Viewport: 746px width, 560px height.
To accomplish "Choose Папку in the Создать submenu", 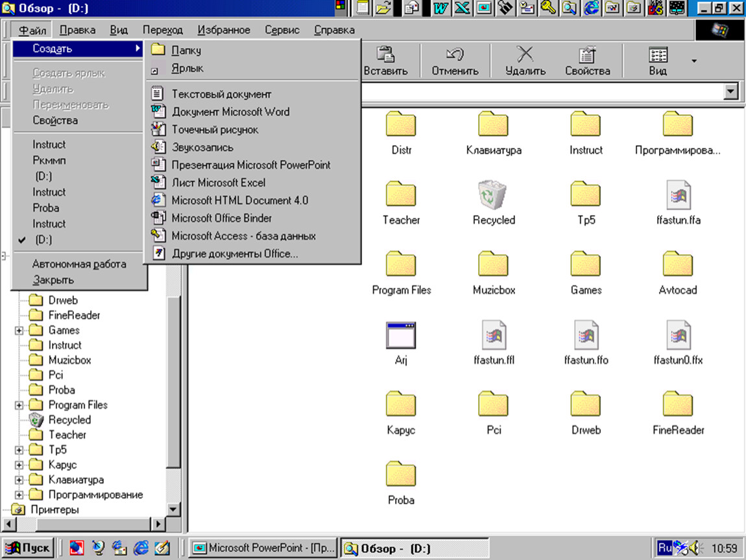I will [x=254, y=50].
